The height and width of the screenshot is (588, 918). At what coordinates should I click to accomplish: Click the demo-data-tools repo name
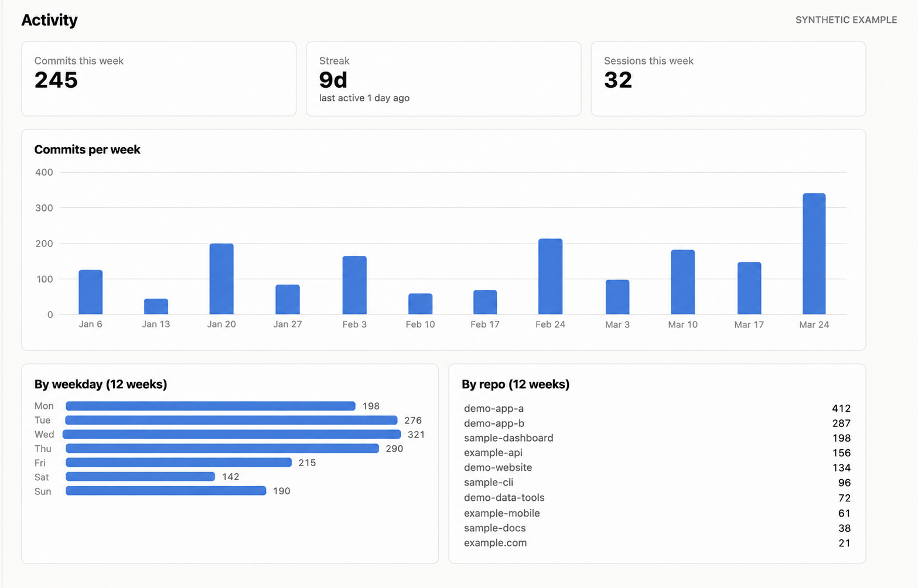coord(504,498)
